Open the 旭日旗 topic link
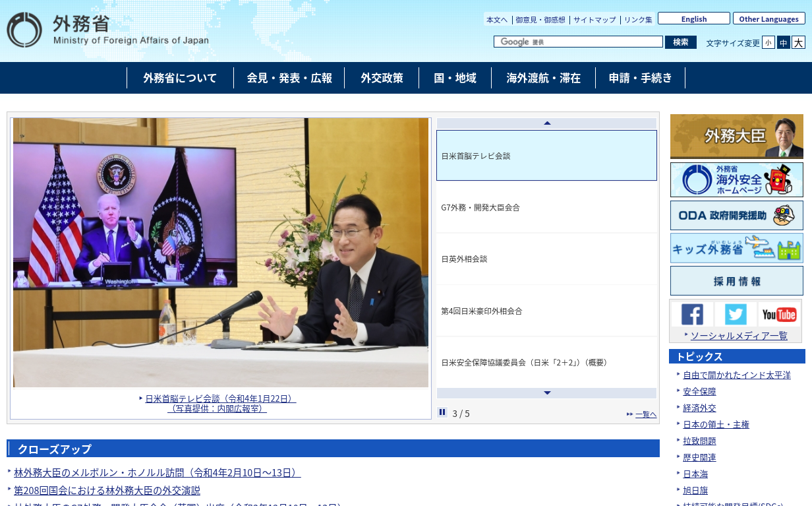This screenshot has width=812, height=506. click(695, 490)
